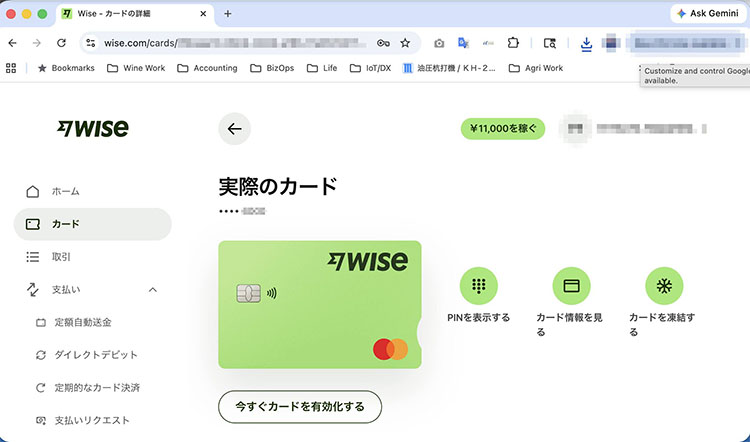Open the 油圧杭打機 / KH-2 bookmark

click(x=450, y=68)
